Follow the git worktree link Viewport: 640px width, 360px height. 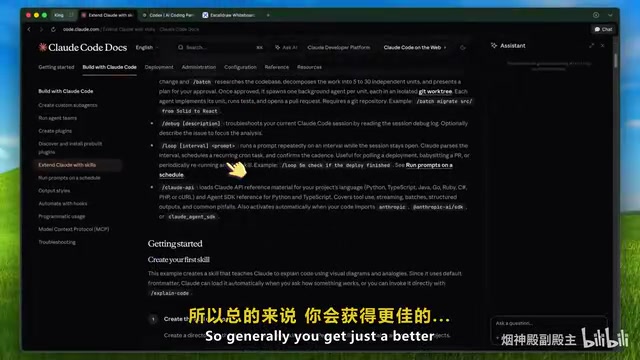click(x=435, y=91)
